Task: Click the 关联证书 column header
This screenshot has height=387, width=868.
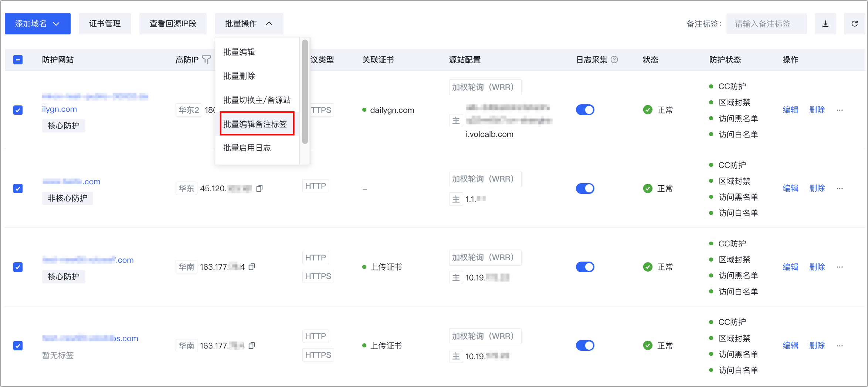Action: (378, 60)
